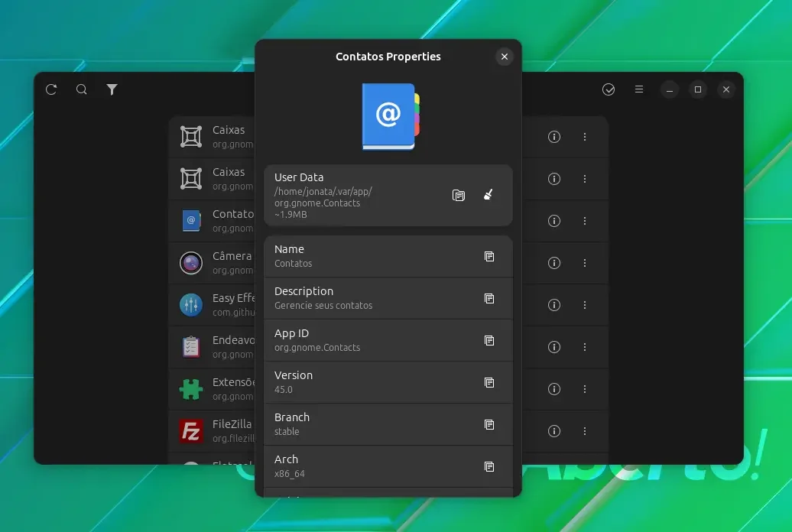Copy the Branch stable value
Image resolution: width=792 pixels, height=532 pixels.
click(x=489, y=424)
